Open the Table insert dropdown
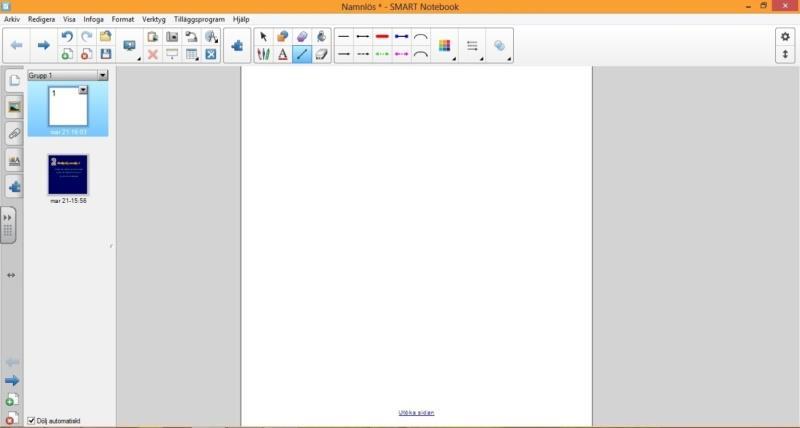Image resolution: width=800 pixels, height=428 pixels. (x=191, y=54)
